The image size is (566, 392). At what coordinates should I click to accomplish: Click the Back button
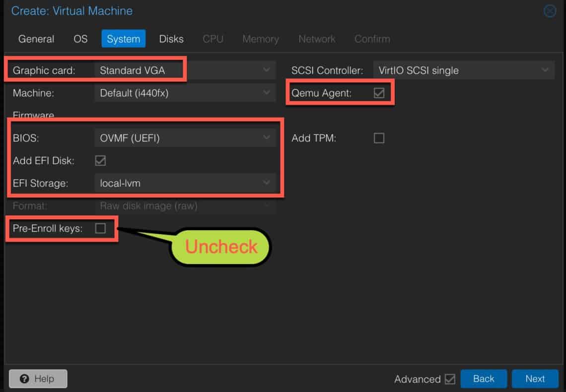tap(484, 379)
